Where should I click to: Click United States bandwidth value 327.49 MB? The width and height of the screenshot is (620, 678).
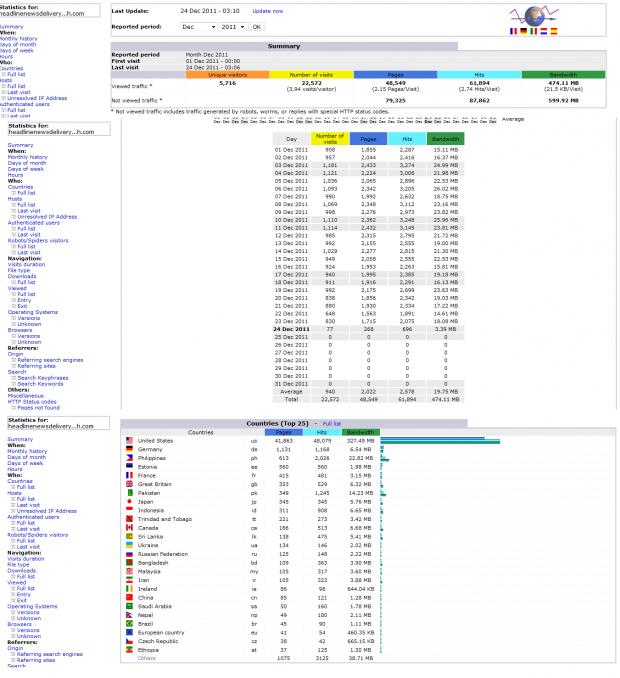360,441
